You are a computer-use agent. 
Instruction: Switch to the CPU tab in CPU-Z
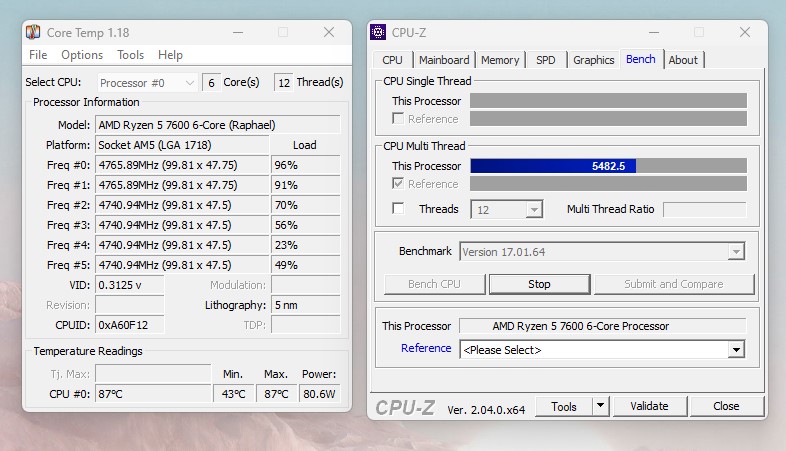point(392,60)
